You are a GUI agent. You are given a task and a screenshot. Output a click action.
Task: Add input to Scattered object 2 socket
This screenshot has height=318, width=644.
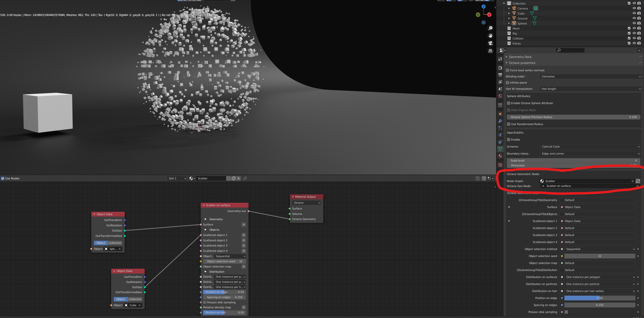point(244,240)
